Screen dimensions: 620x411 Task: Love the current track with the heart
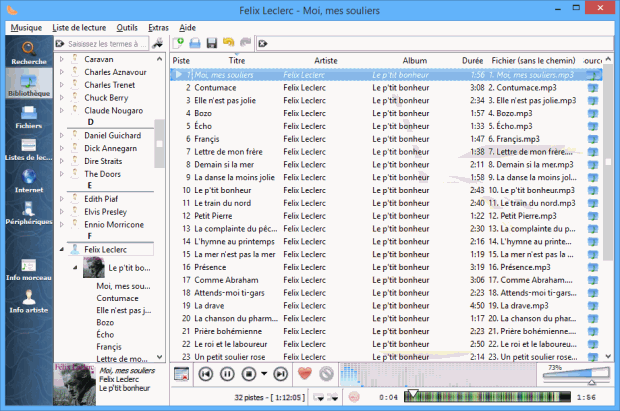click(x=305, y=374)
